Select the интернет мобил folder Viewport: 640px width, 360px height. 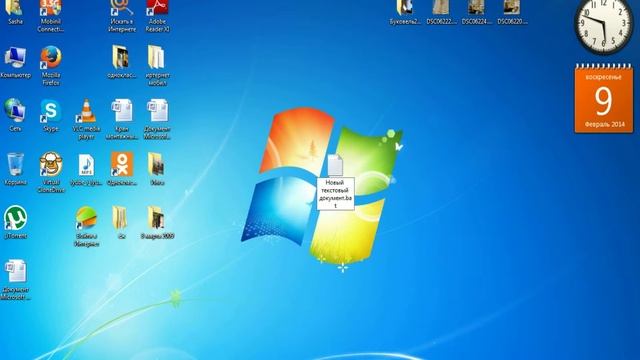click(157, 65)
